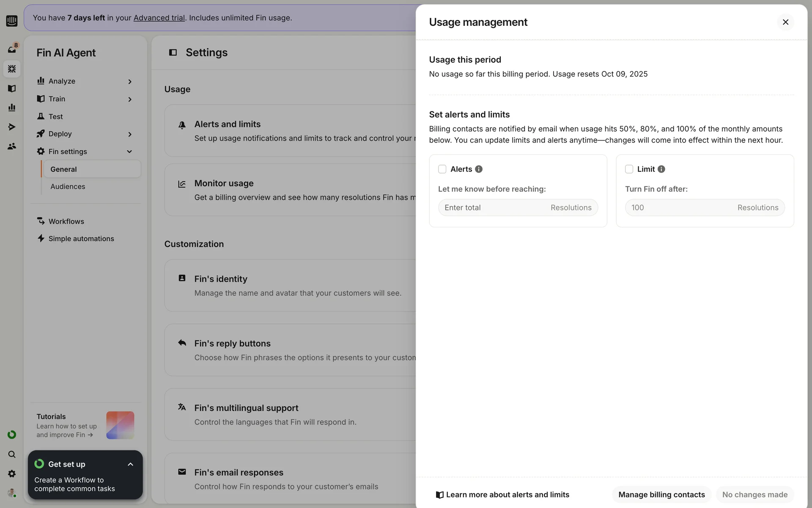
Task: Open the Outbound paper plane icon
Action: 12,127
